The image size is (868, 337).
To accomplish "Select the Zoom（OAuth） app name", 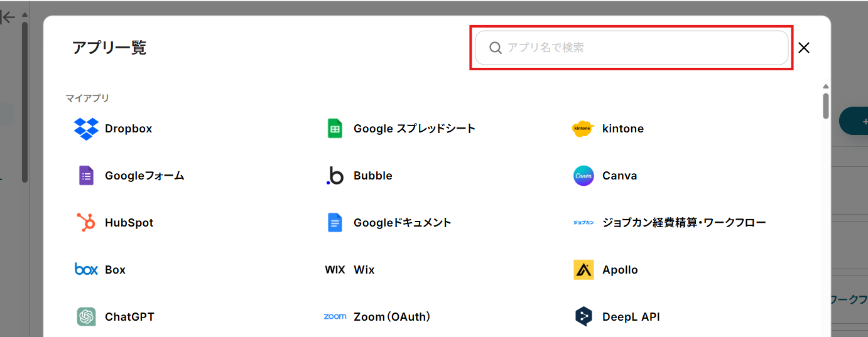I will [393, 317].
